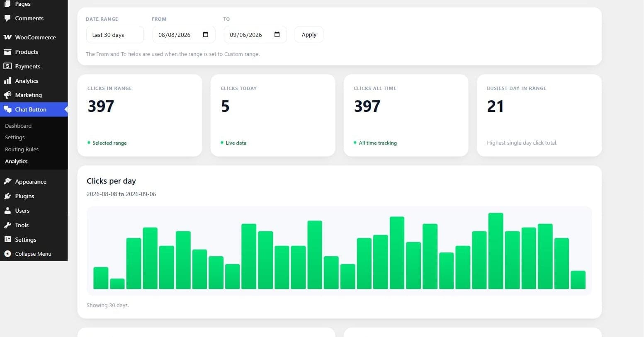This screenshot has width=644, height=337.
Task: Click the Clicks Today value 5
Action: click(225, 107)
